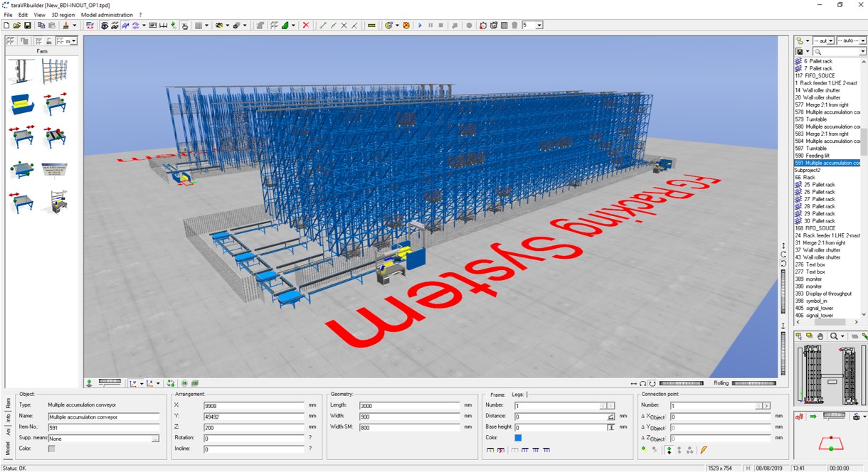Click the red X delete icon
The width and height of the screenshot is (868, 472).
306,26
